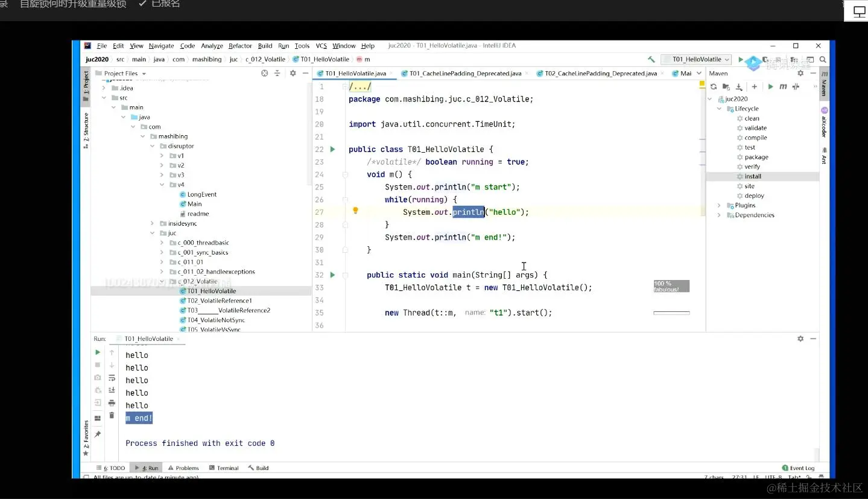Open the File menu
This screenshot has width=868, height=499.
click(102, 46)
